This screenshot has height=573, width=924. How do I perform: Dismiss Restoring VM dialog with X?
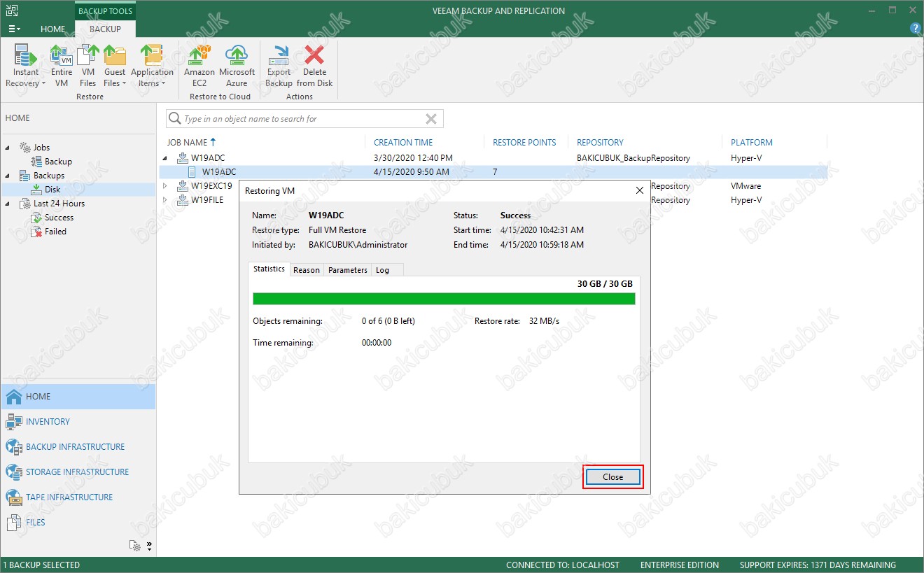coord(639,190)
